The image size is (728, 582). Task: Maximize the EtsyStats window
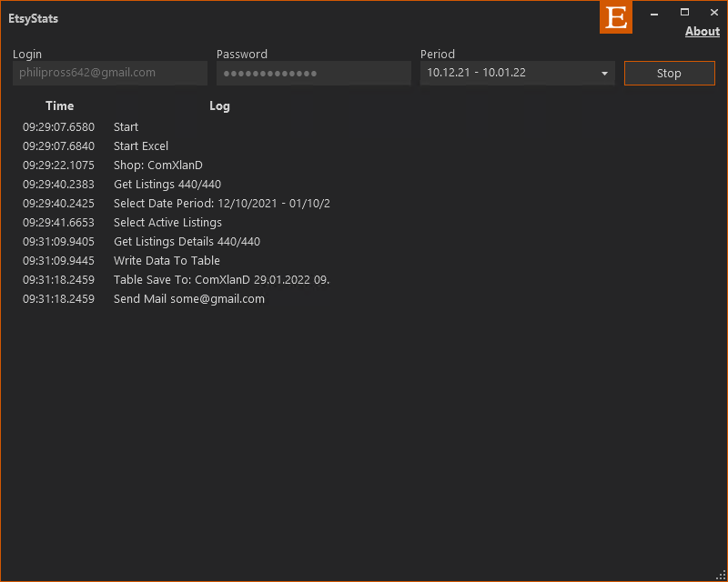coord(684,13)
